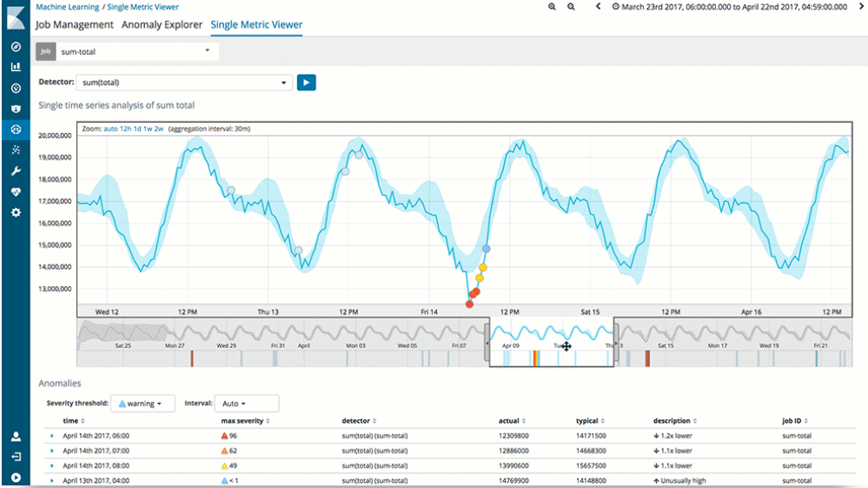868x488 pixels.
Task: Open Discover from the compass icon
Action: 15,46
